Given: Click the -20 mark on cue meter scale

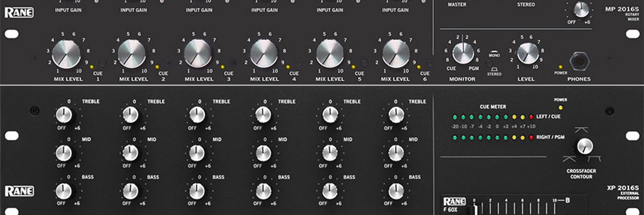Looking at the screenshot, I should point(455,126).
